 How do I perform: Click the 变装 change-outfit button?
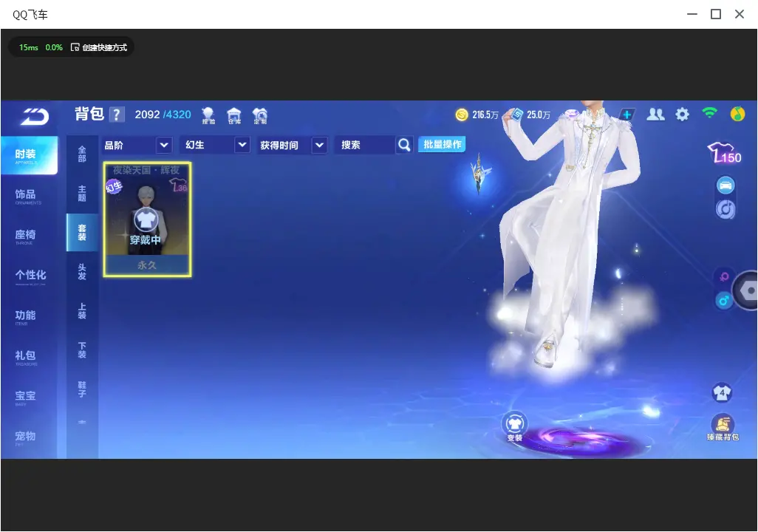coord(514,426)
